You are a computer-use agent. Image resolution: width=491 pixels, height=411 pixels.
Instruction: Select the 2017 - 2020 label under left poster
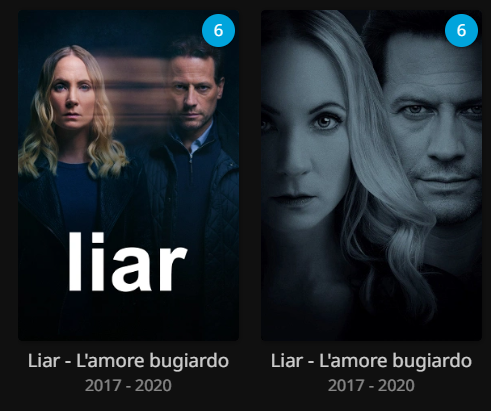click(128, 386)
